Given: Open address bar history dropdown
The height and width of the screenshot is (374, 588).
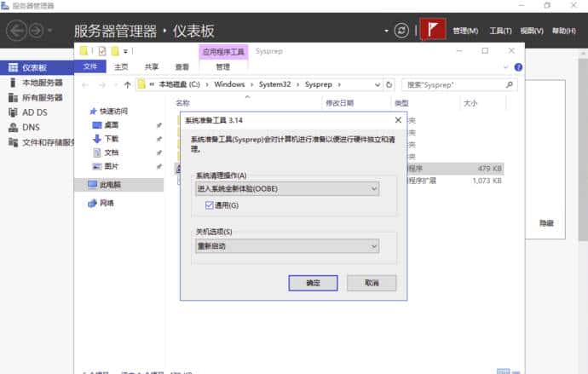Looking at the screenshot, I should [x=378, y=85].
